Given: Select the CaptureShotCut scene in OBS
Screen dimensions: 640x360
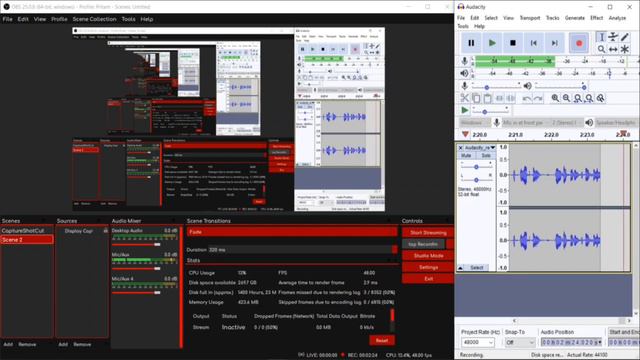Looking at the screenshot, I should (27, 231).
